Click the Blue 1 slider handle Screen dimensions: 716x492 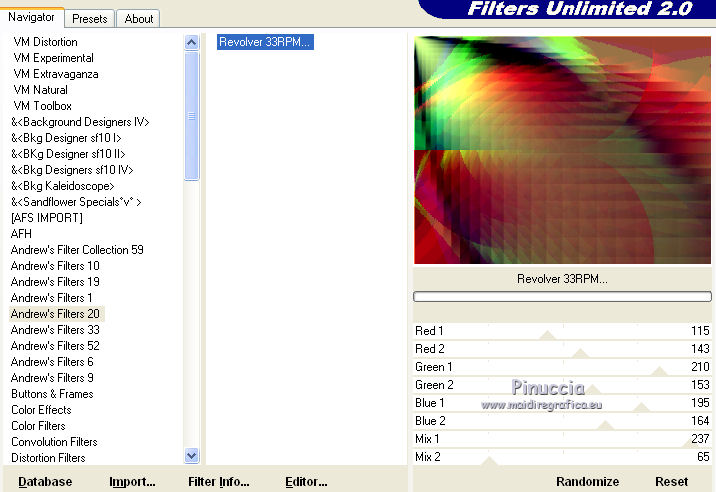click(x=642, y=407)
